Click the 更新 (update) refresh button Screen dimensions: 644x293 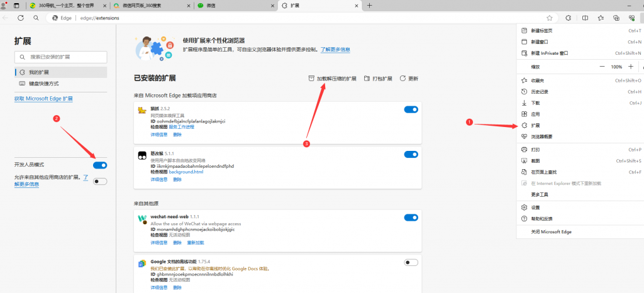coord(409,79)
